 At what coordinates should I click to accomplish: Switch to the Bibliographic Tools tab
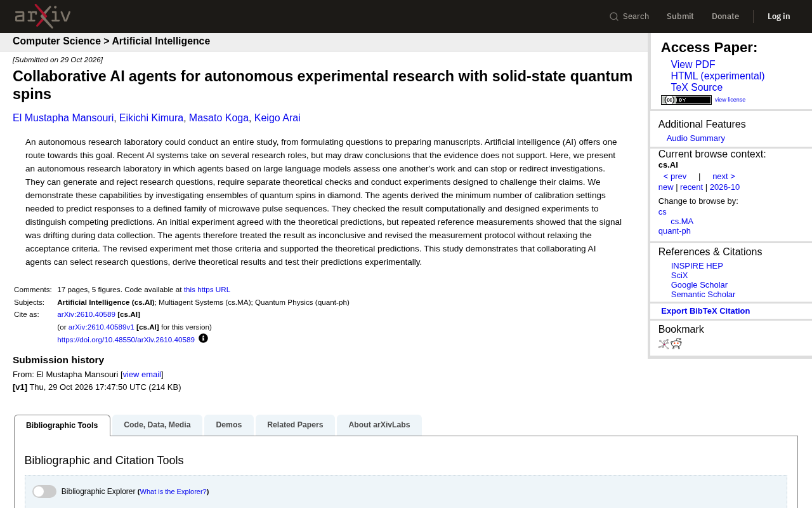62,425
